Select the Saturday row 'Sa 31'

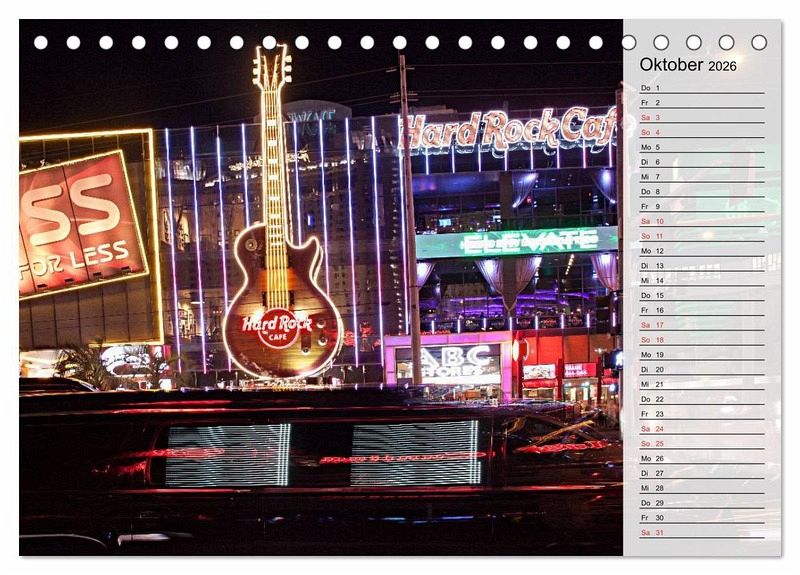(x=702, y=532)
